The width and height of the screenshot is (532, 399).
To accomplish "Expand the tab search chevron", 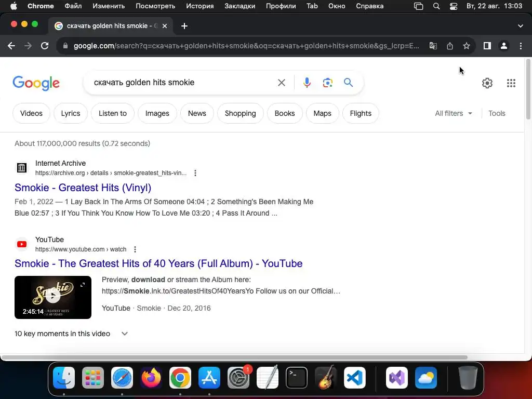I will pyautogui.click(x=521, y=26).
